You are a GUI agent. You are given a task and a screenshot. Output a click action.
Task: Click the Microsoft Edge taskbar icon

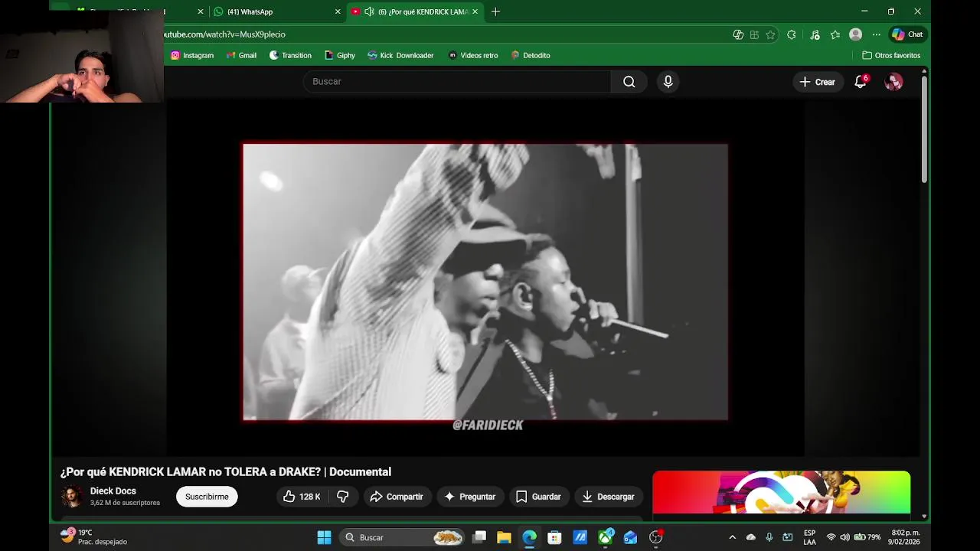coord(530,537)
